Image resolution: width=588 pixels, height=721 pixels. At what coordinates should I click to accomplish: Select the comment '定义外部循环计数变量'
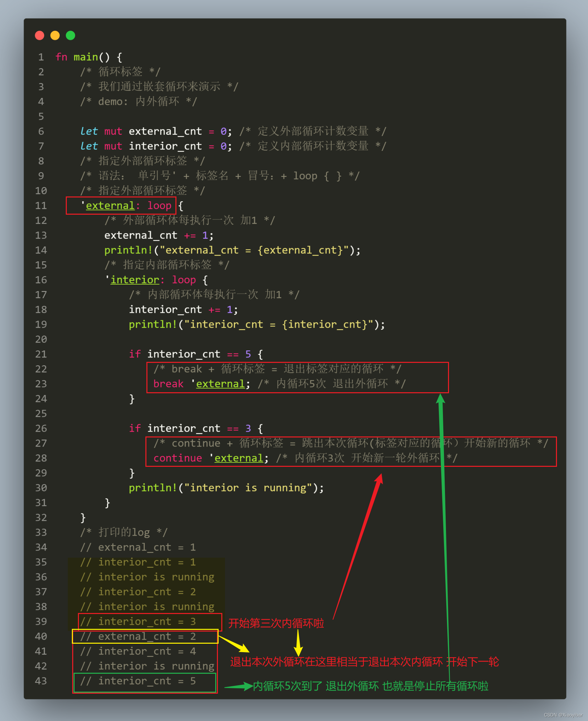(313, 131)
